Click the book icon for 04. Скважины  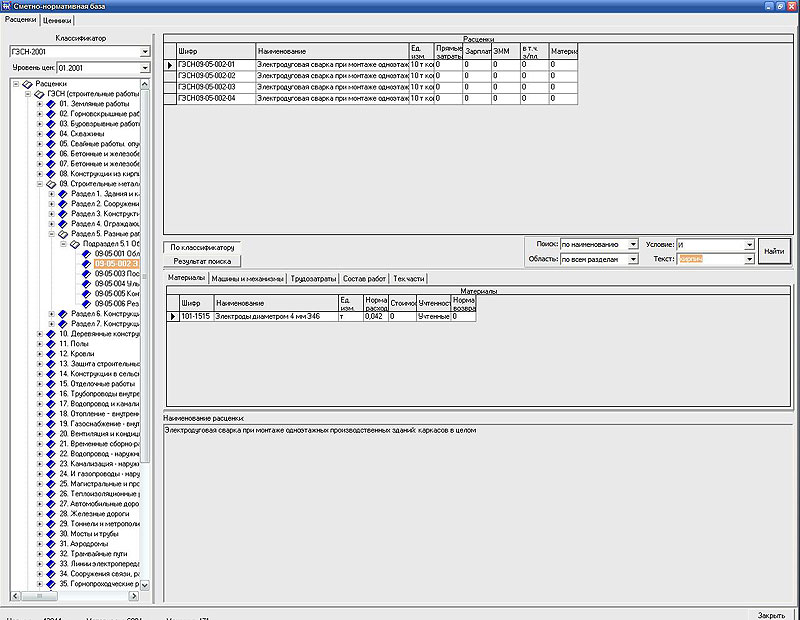click(51, 133)
